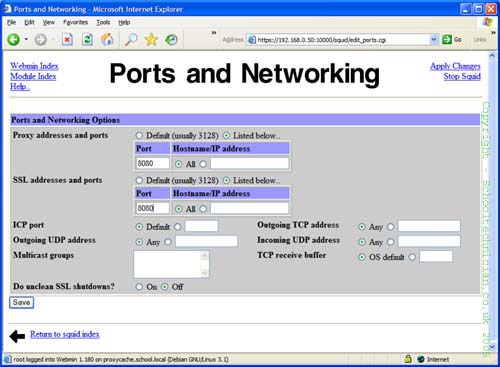Viewport: 500px width, 367px height.
Task: Expand the address bar URL dropdown
Action: point(433,40)
